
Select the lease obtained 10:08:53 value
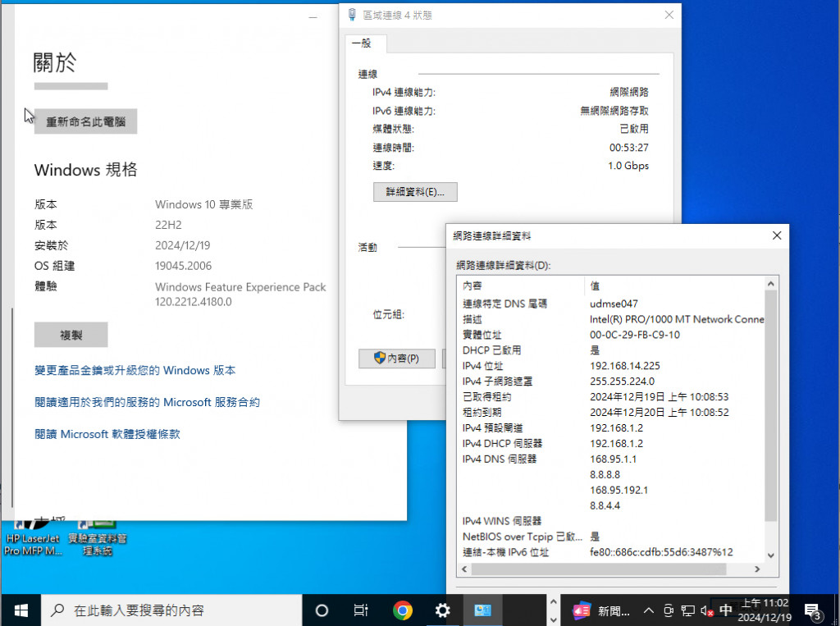(659, 396)
